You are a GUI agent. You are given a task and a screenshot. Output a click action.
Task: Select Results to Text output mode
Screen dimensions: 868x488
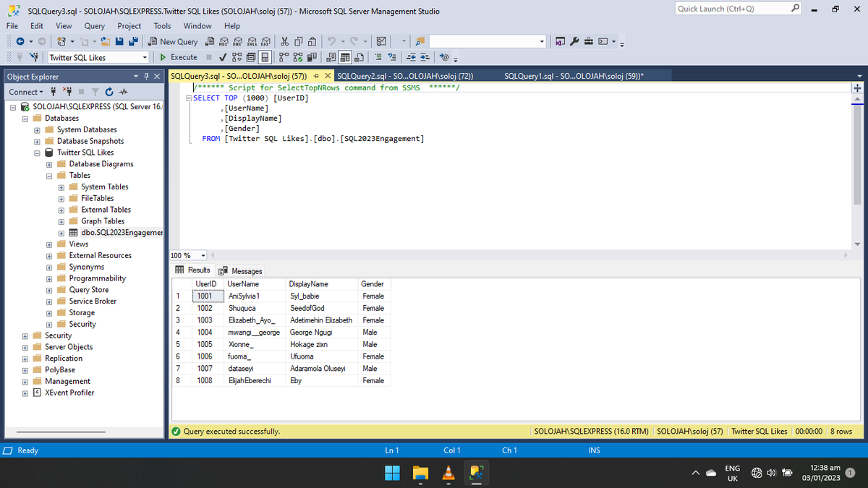pos(331,57)
